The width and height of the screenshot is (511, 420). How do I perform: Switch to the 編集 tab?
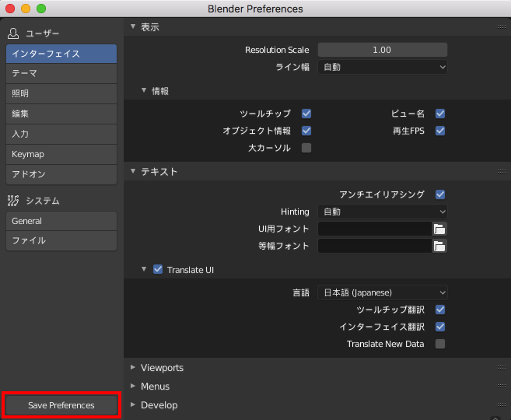[61, 114]
